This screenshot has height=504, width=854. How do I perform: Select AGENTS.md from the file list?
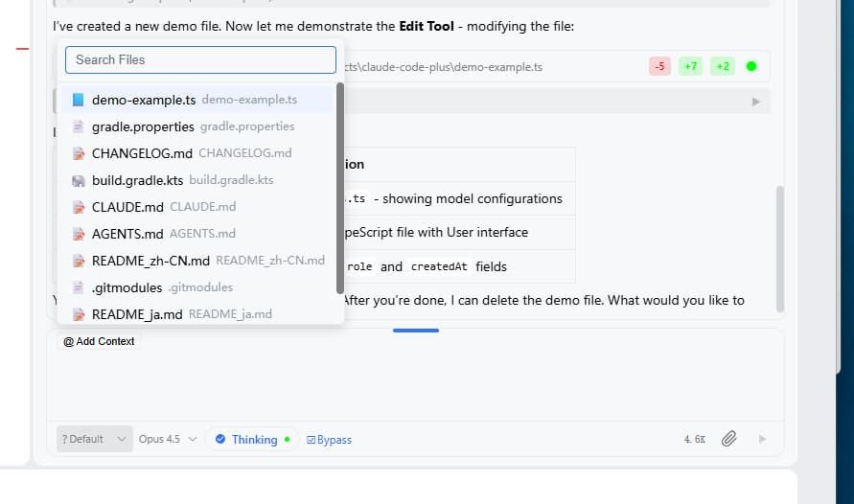tap(127, 234)
